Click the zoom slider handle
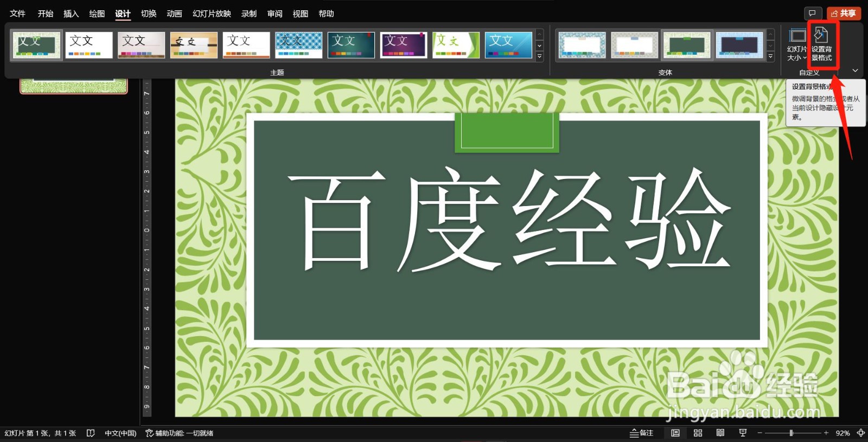 tap(792, 433)
